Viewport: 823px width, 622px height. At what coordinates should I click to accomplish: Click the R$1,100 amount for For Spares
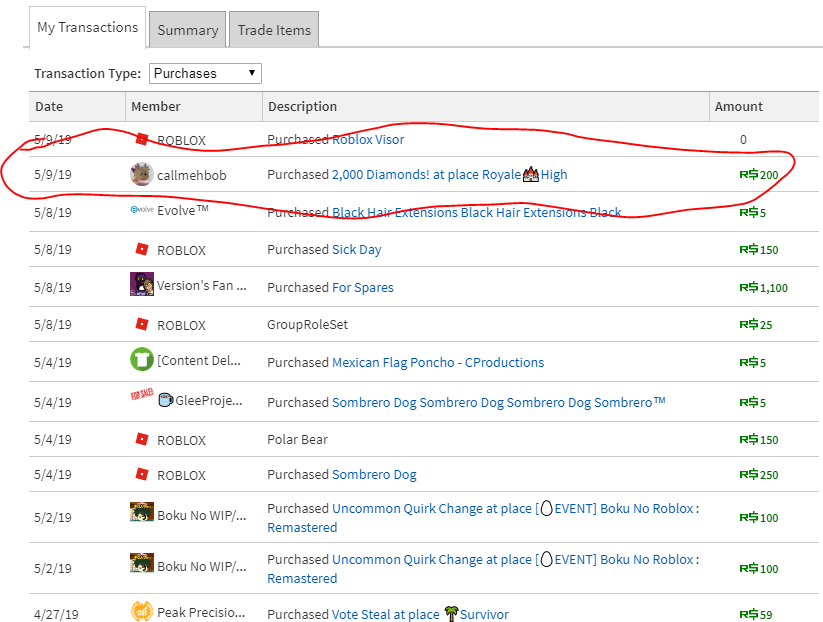[x=764, y=288]
